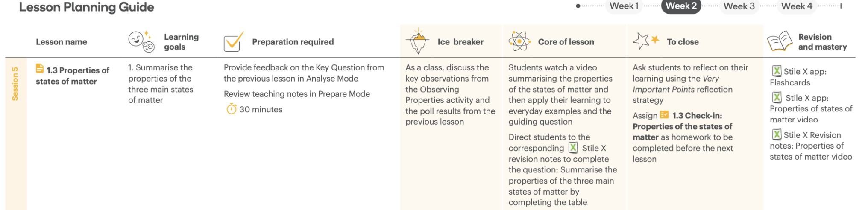
Task: Click the 30 minutes timer icon
Action: 231,109
